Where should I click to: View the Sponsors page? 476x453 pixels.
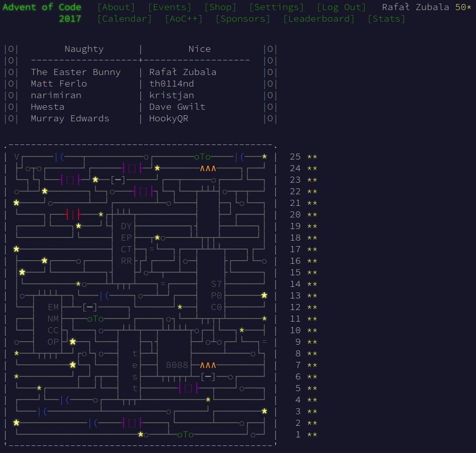tap(243, 19)
